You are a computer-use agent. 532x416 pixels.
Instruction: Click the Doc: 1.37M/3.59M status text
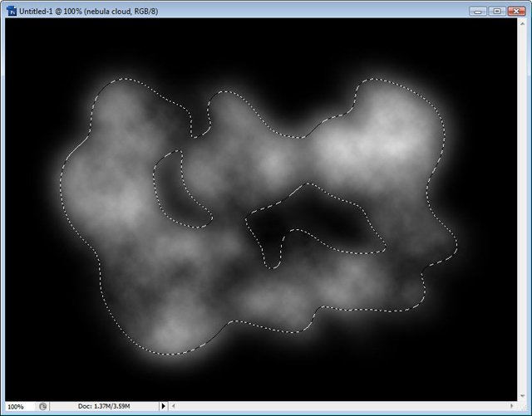point(104,406)
